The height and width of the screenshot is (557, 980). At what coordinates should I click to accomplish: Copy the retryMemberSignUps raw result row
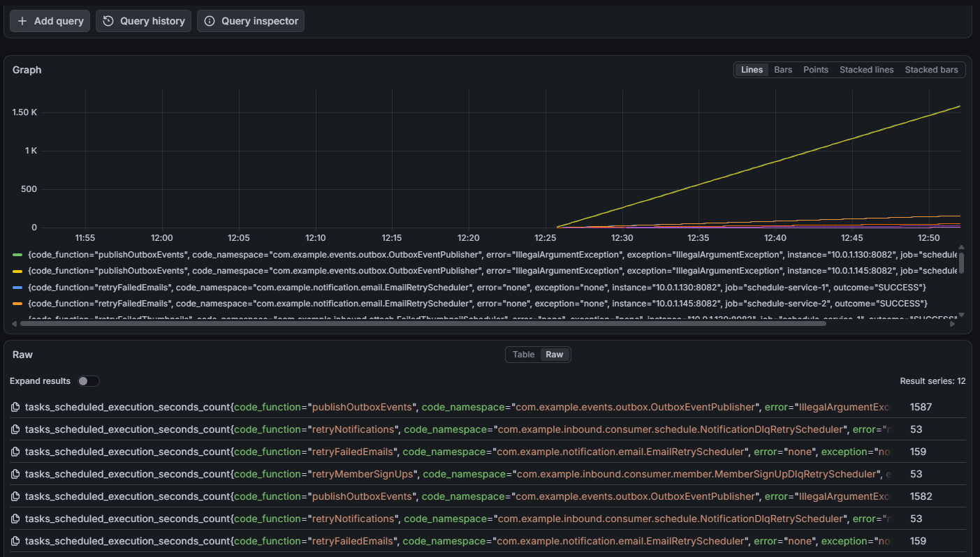click(x=15, y=474)
